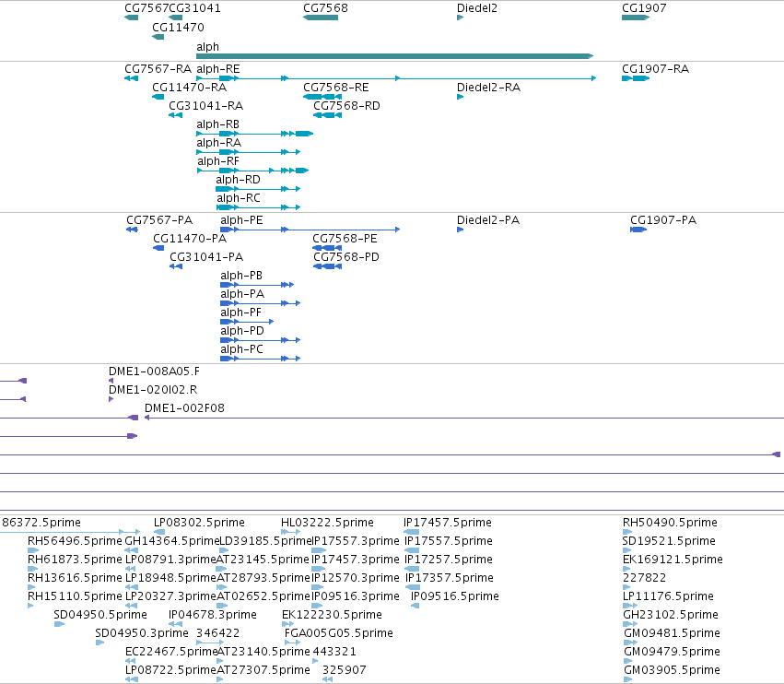Select the alph gene bar
784x684 pixels.
point(394,56)
